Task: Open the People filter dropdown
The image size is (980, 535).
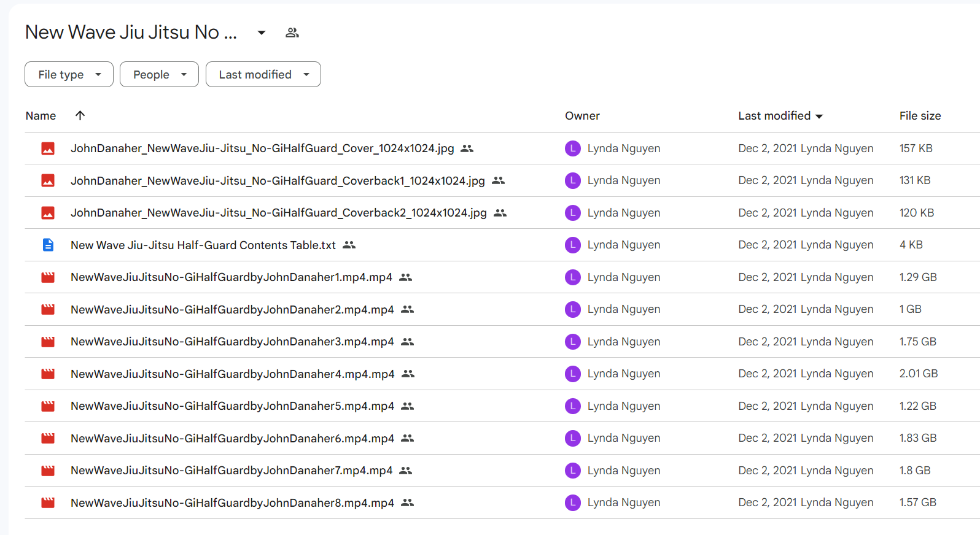Action: 159,74
